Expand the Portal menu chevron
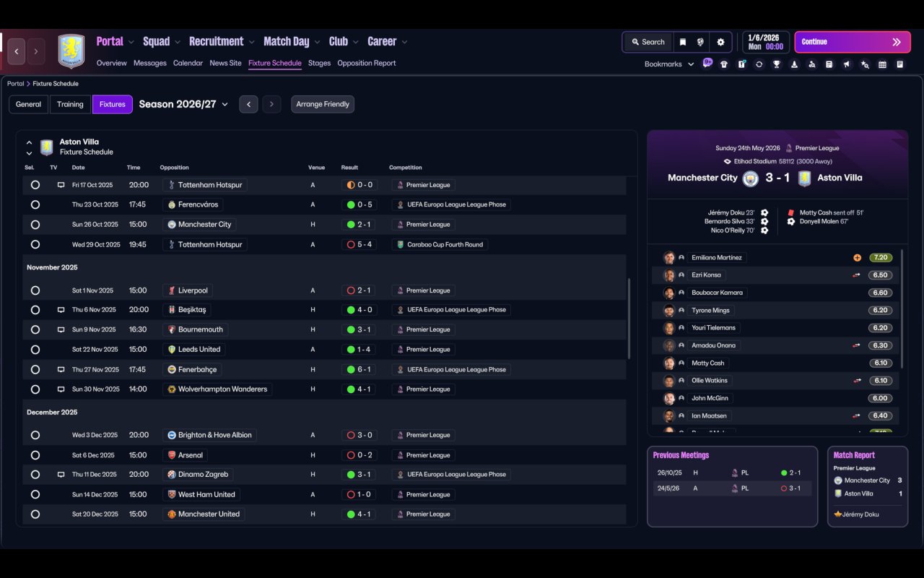The width and height of the screenshot is (924, 578). [131, 42]
